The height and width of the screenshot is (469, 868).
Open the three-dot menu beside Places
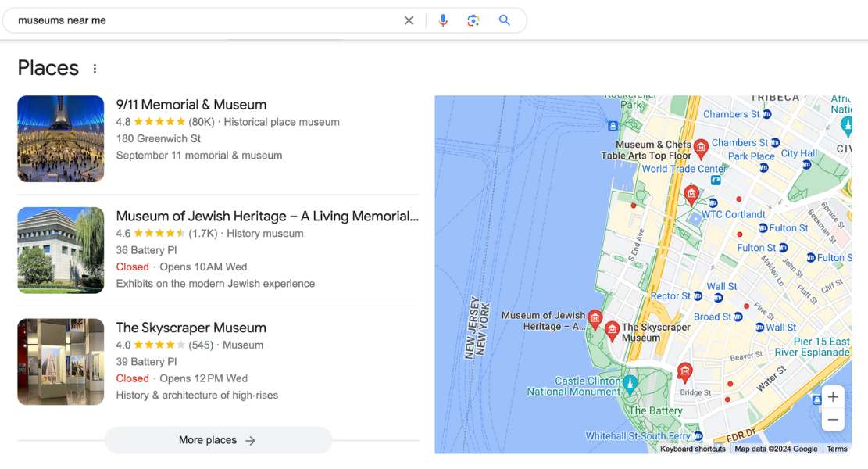point(95,69)
